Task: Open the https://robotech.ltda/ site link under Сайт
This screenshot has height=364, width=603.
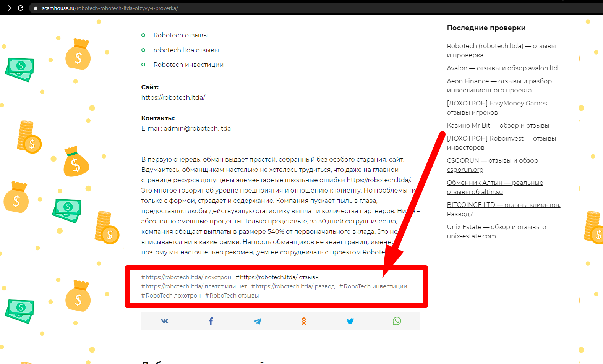Action: coord(173,97)
